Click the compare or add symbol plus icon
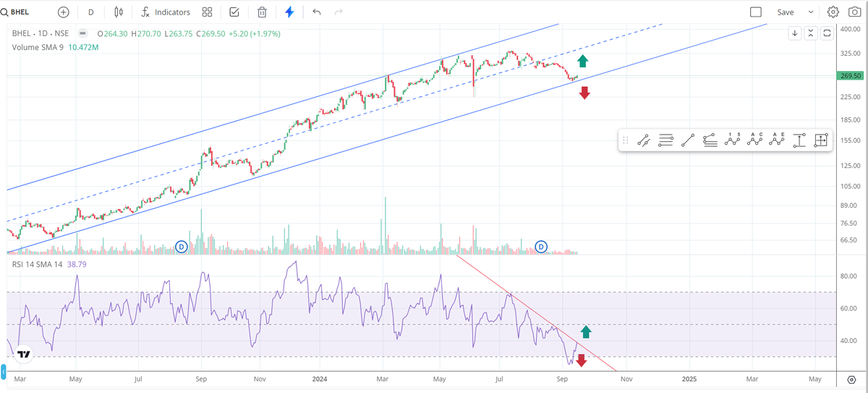 (x=64, y=12)
